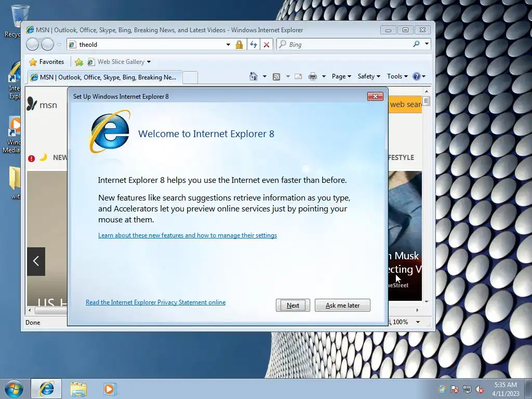Open Learn about these new features link
This screenshot has width=532, height=399.
(x=188, y=235)
